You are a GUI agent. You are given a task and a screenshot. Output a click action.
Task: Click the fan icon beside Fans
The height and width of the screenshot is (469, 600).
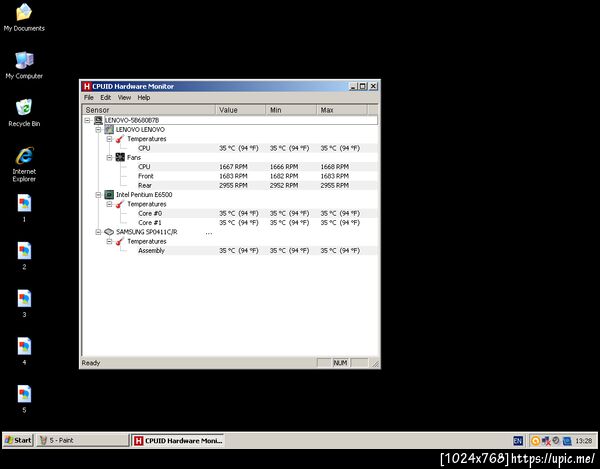pyautogui.click(x=120, y=157)
